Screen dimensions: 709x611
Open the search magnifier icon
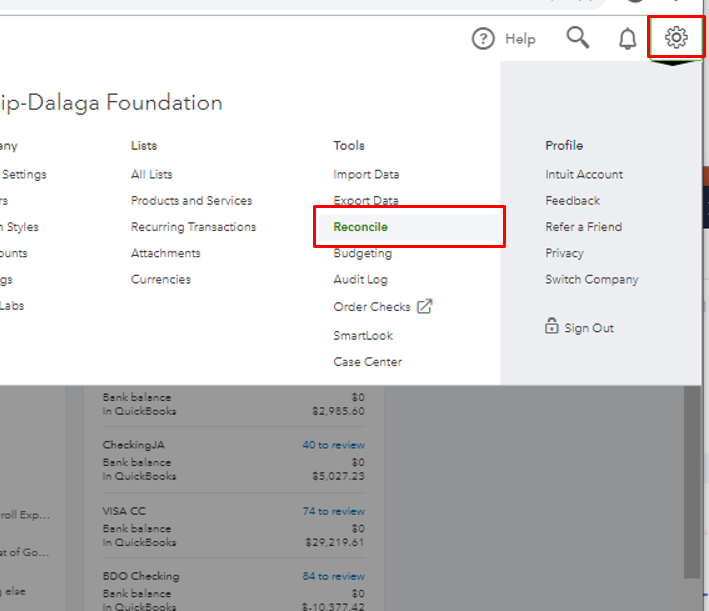(577, 38)
